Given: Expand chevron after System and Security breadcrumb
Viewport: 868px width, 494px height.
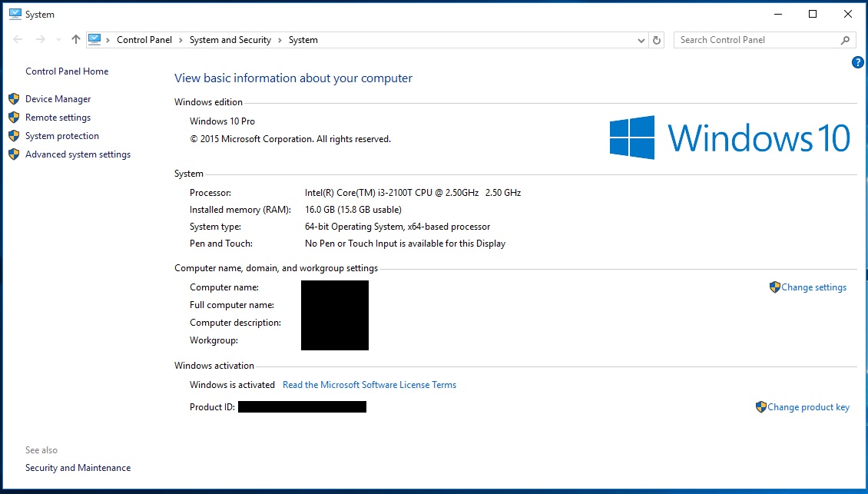Looking at the screenshot, I should click(280, 40).
